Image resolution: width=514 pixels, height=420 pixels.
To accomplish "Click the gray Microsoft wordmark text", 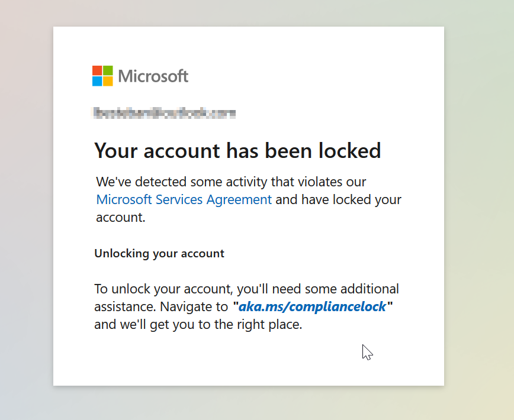I will click(153, 76).
